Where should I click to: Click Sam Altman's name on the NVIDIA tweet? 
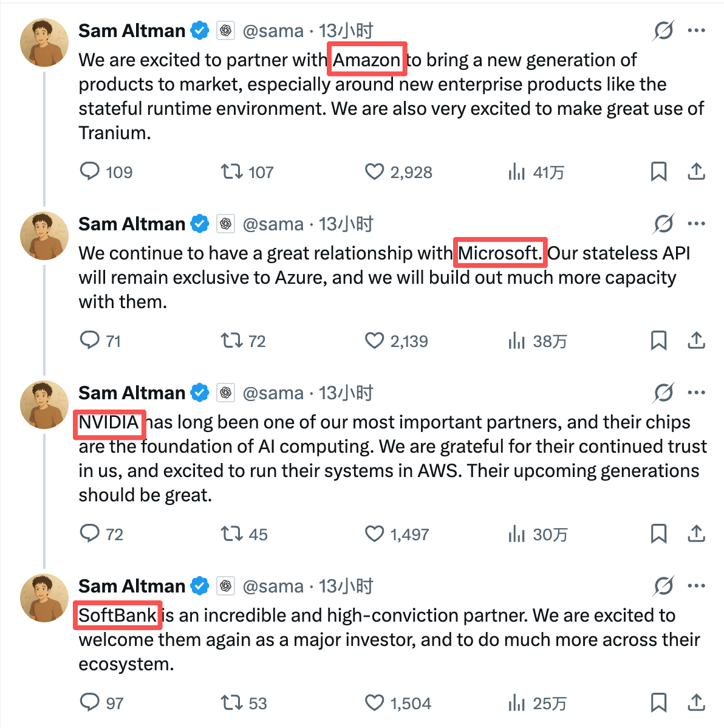click(132, 393)
